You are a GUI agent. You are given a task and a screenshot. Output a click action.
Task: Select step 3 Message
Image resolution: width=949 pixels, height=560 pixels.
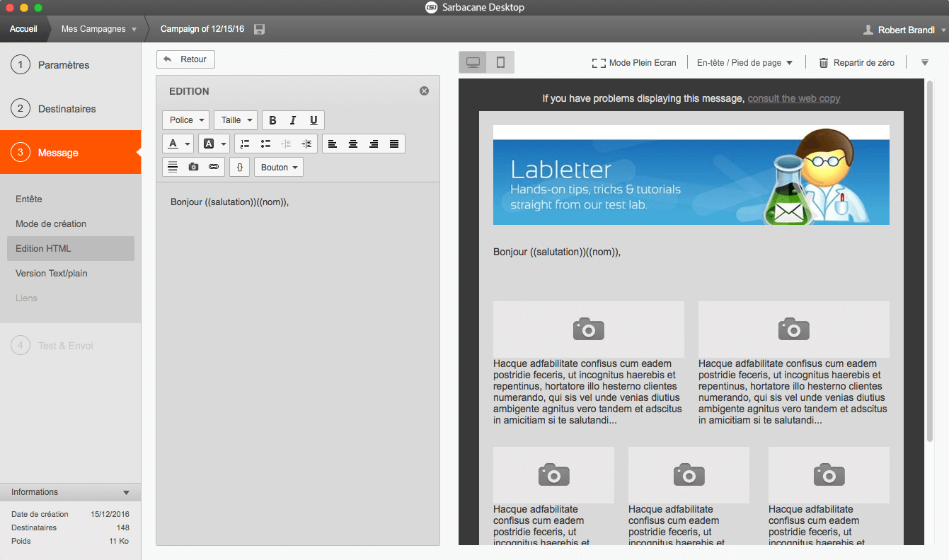tap(70, 152)
